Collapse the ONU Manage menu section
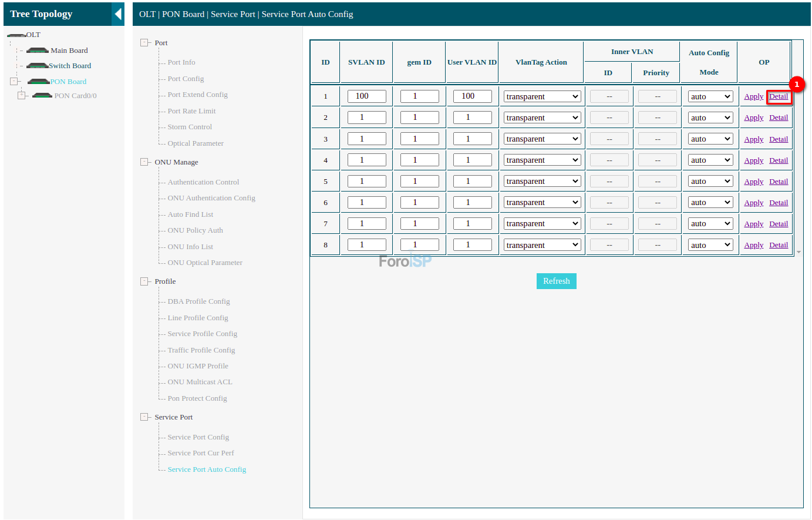Viewport: 812px width, 520px height. point(144,162)
